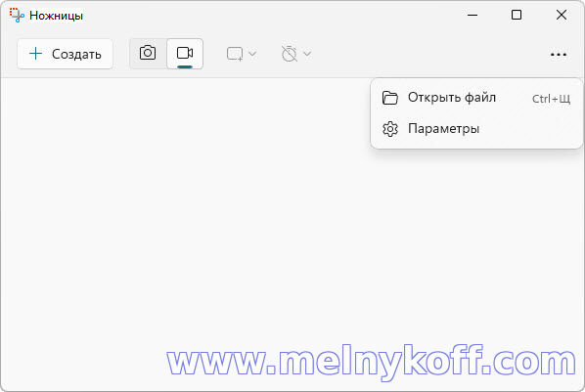Click the rectangle snip shape icon
Image resolution: width=585 pixels, height=392 pixels.
[235, 54]
